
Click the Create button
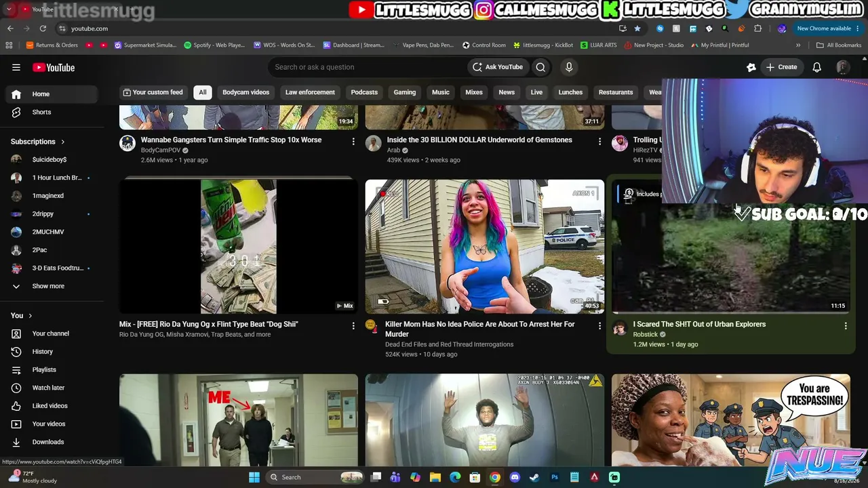tap(781, 67)
